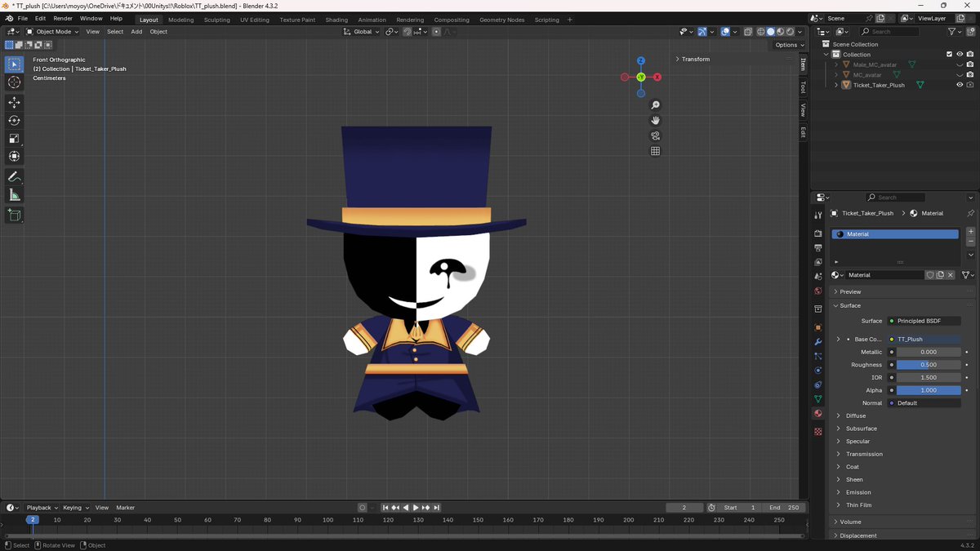Select the Scale tool

tap(14, 138)
